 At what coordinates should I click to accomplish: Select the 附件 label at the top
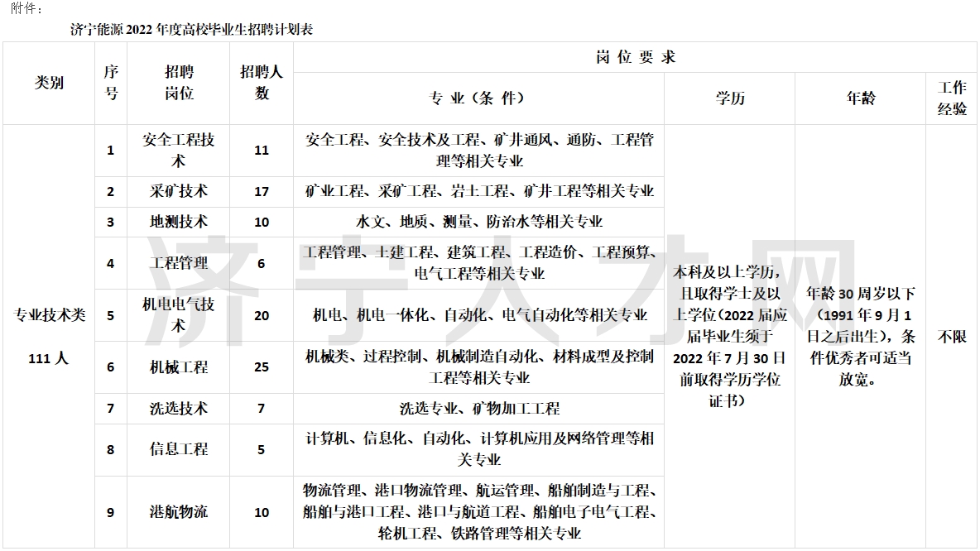click(x=26, y=8)
